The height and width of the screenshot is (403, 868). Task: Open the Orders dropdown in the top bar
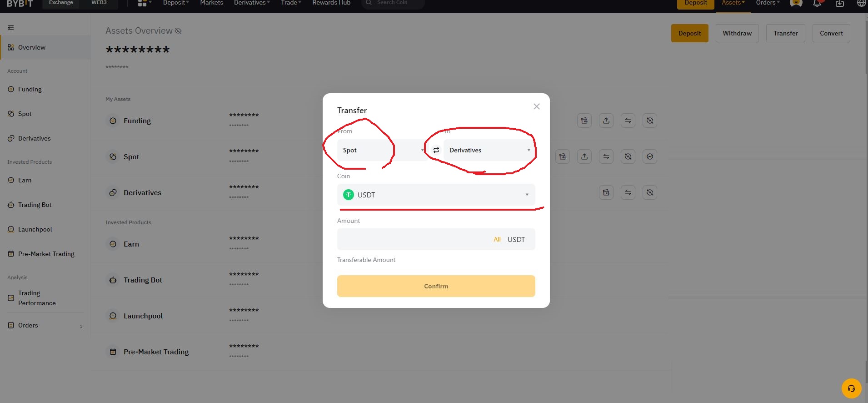point(768,3)
